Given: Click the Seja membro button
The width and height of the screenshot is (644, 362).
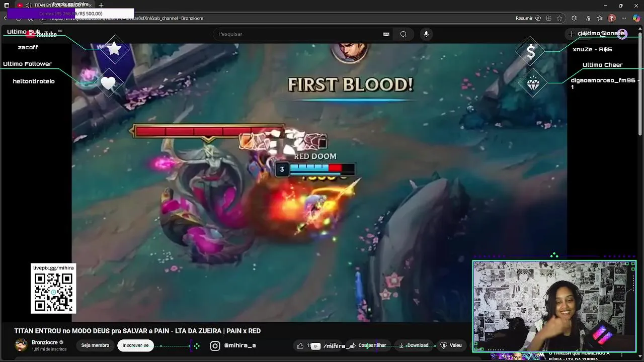Looking at the screenshot, I should (95, 345).
